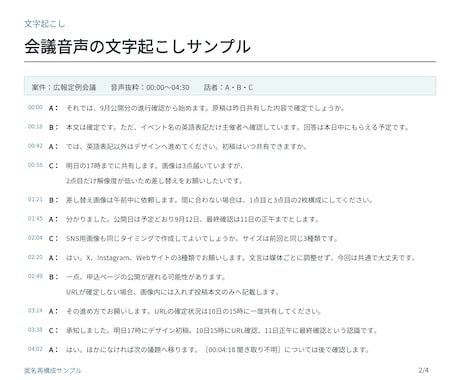Select the 00:55 timestamp
This screenshot has height=380, width=460.
click(35, 165)
